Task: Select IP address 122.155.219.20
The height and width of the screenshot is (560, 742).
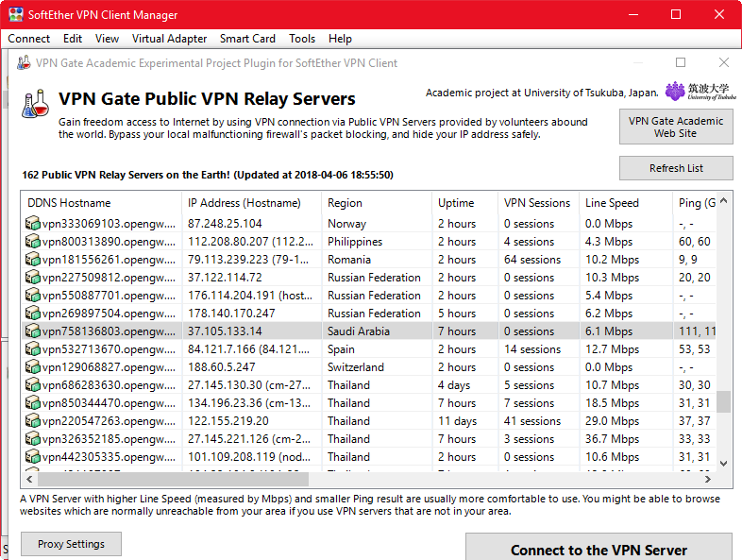Action: (x=228, y=421)
